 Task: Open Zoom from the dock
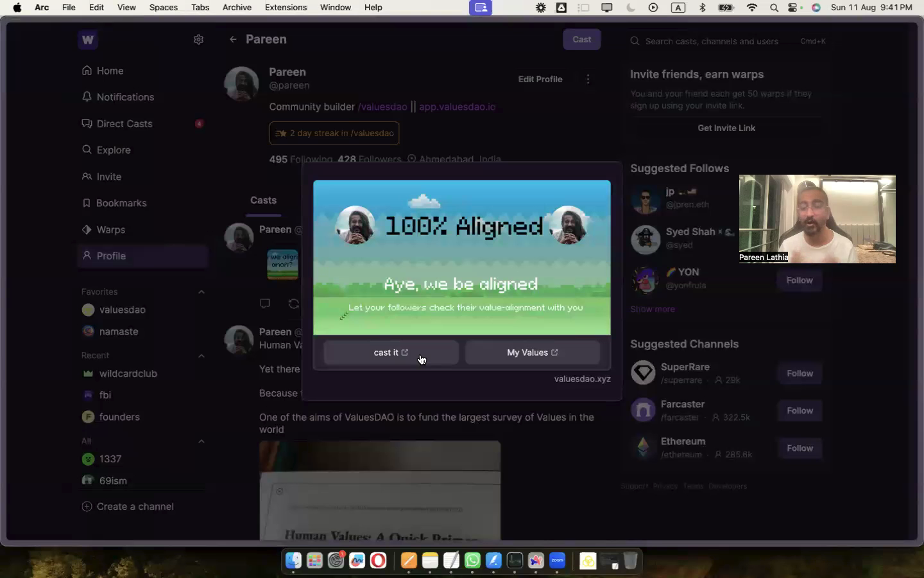557,561
